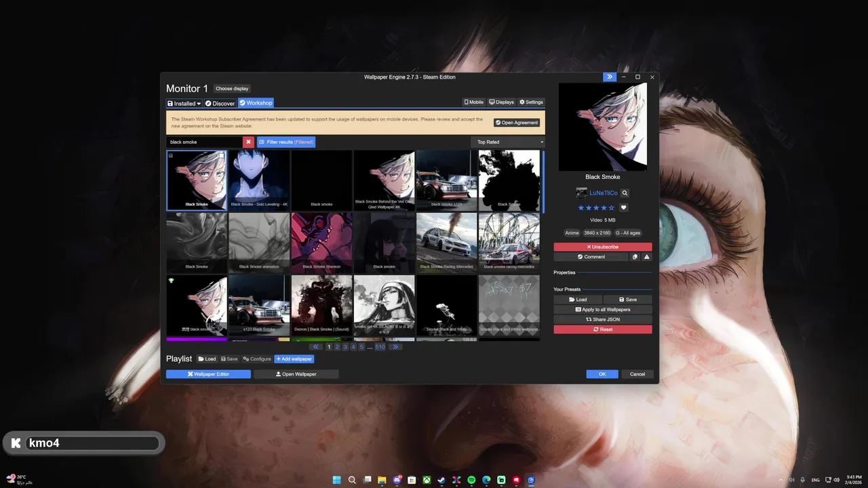The height and width of the screenshot is (488, 868).
Task: Unsubscribe from the Black Smoke wallpaper
Action: (603, 247)
